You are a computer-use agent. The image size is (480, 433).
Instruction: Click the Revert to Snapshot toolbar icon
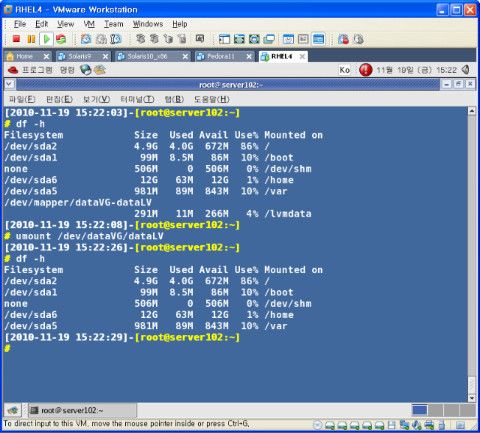pos(101,39)
